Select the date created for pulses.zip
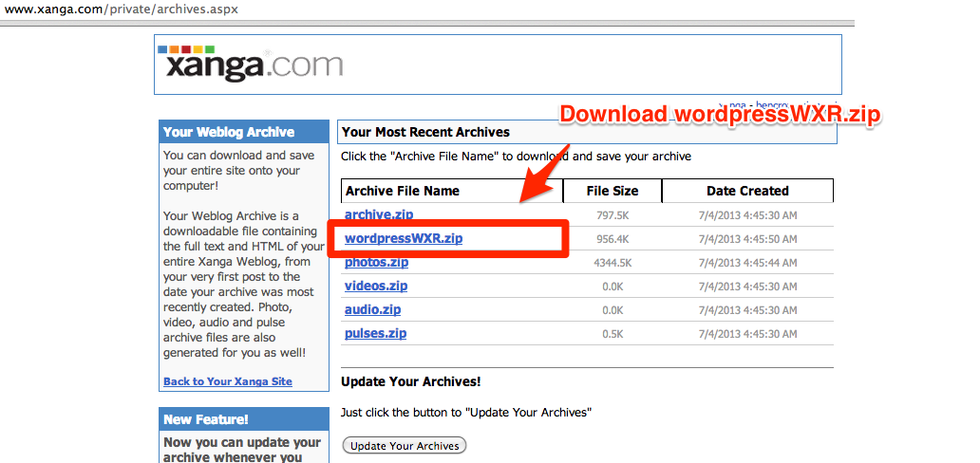The height and width of the screenshot is (463, 980). pyautogui.click(x=747, y=334)
